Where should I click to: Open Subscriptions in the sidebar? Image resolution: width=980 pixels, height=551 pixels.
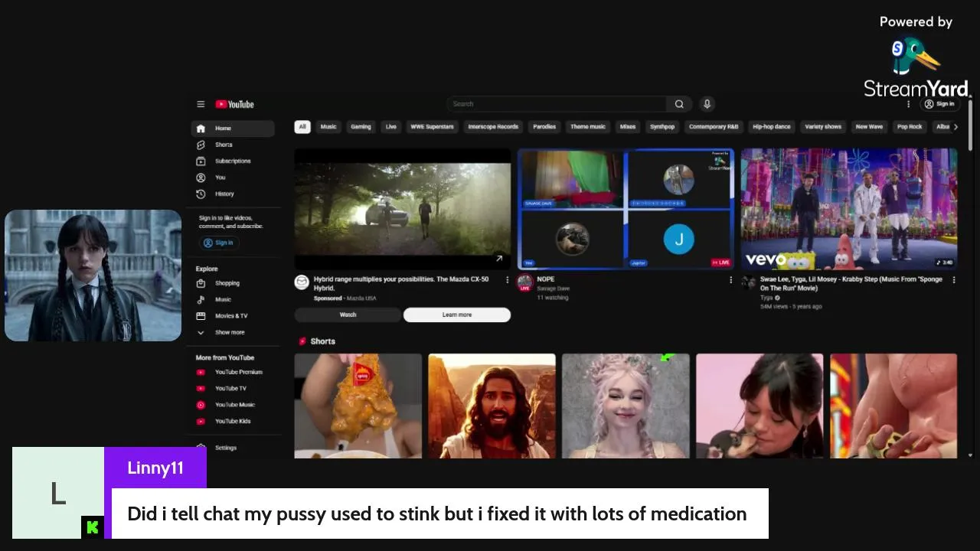tap(233, 161)
